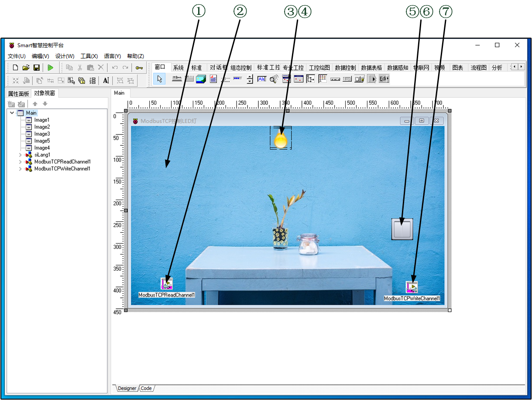Viewport: 532px width, 400px height.
Task: Click the move-up arrow in object view toolbar
Action: click(x=35, y=104)
